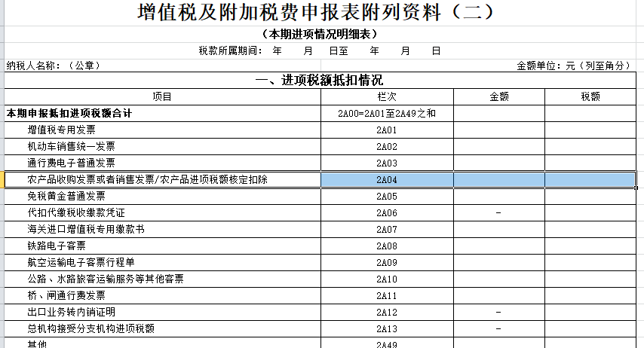Click the 2A07 cell
Image resolution: width=644 pixels, height=348 pixels.
click(x=387, y=230)
